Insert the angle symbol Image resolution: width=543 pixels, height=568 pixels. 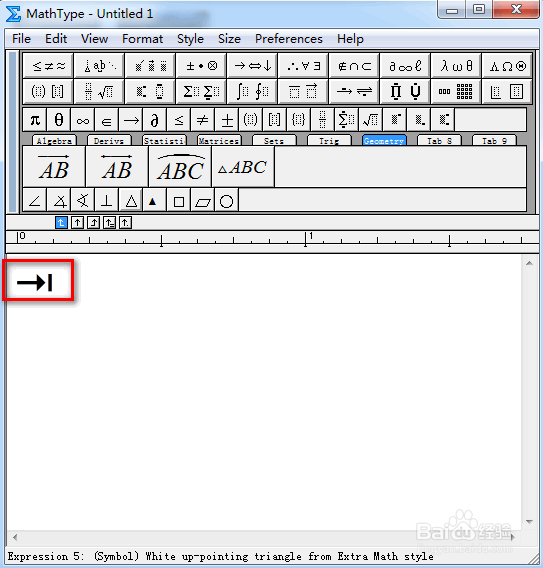point(35,200)
